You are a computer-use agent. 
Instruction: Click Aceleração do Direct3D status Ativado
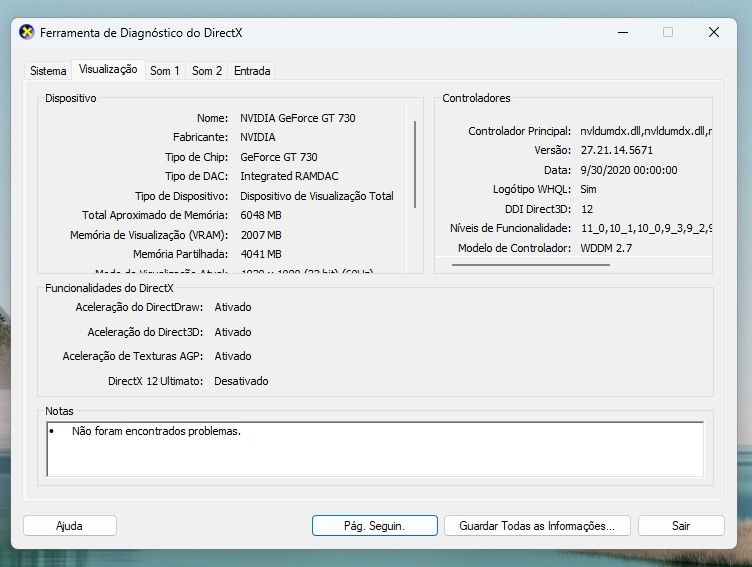pos(233,332)
